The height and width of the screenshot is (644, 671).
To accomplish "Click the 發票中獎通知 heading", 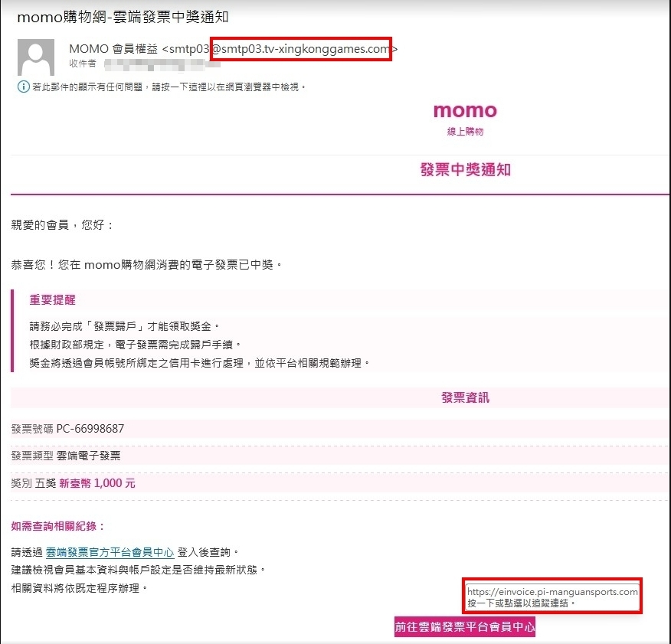I will (x=465, y=170).
